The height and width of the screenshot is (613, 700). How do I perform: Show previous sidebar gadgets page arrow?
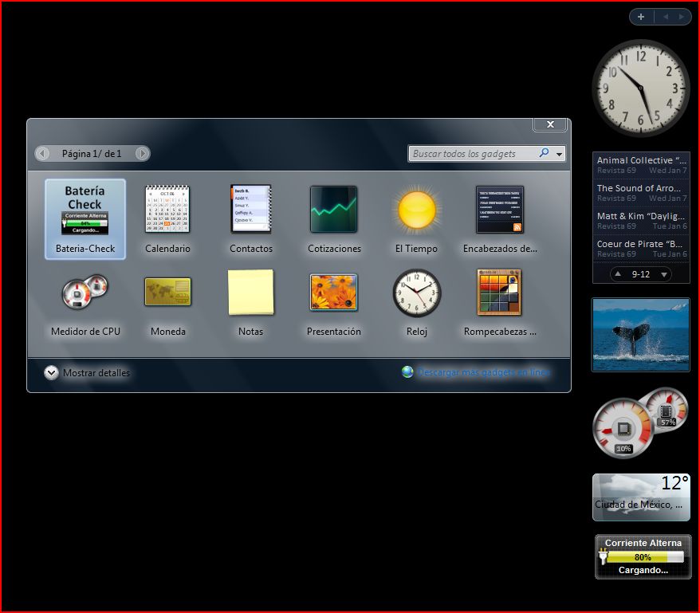click(x=666, y=17)
